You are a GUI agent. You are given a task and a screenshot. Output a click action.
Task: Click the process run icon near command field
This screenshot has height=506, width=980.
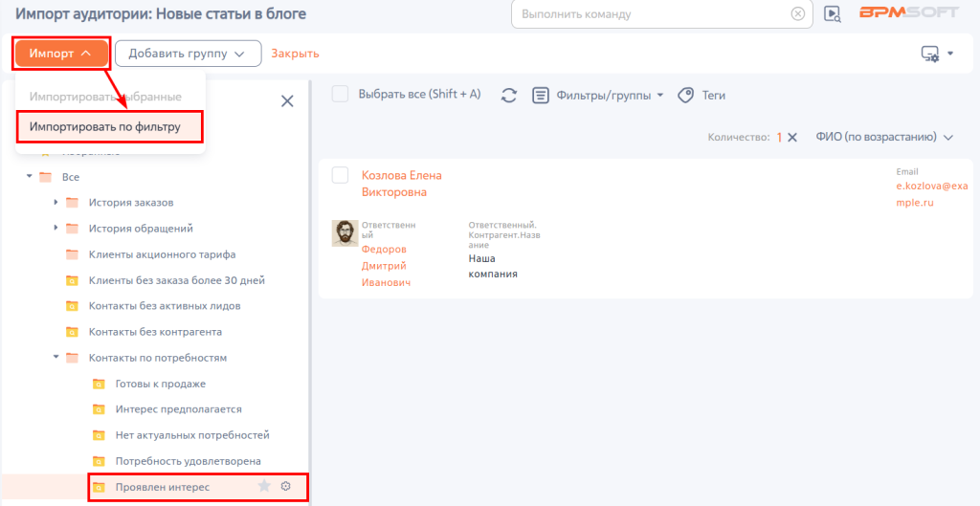pyautogui.click(x=832, y=13)
